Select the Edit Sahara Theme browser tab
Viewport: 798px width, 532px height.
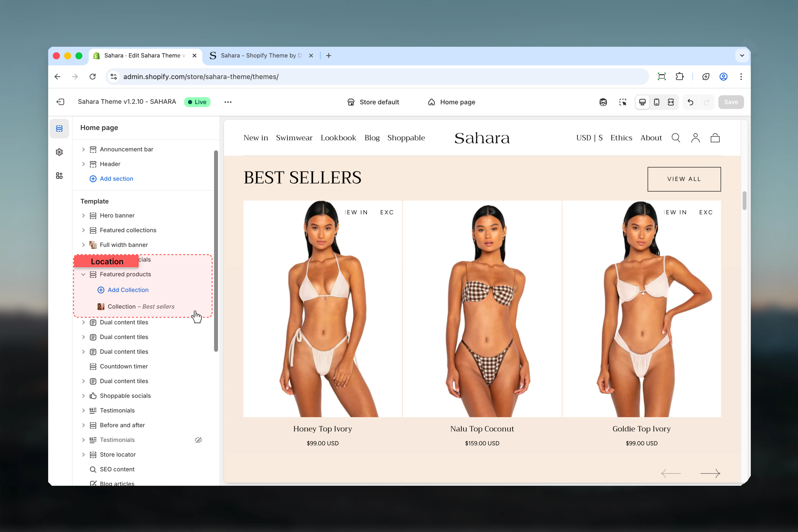coord(146,56)
